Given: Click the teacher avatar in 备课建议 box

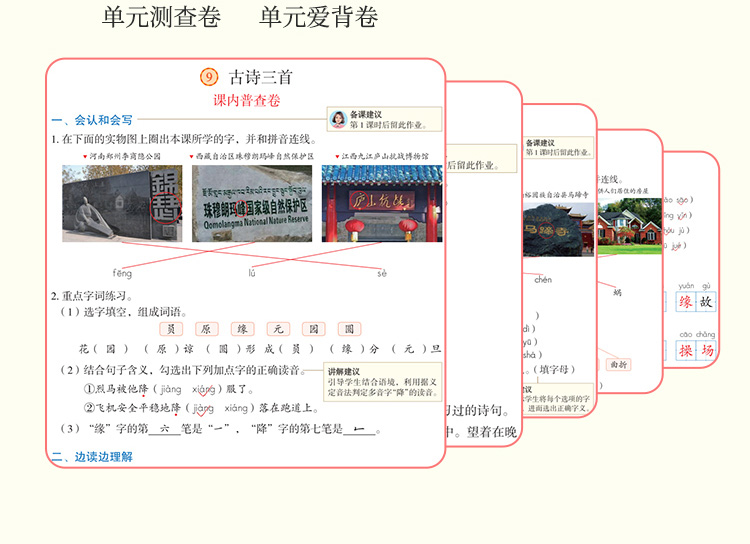Looking at the screenshot, I should 338,120.
